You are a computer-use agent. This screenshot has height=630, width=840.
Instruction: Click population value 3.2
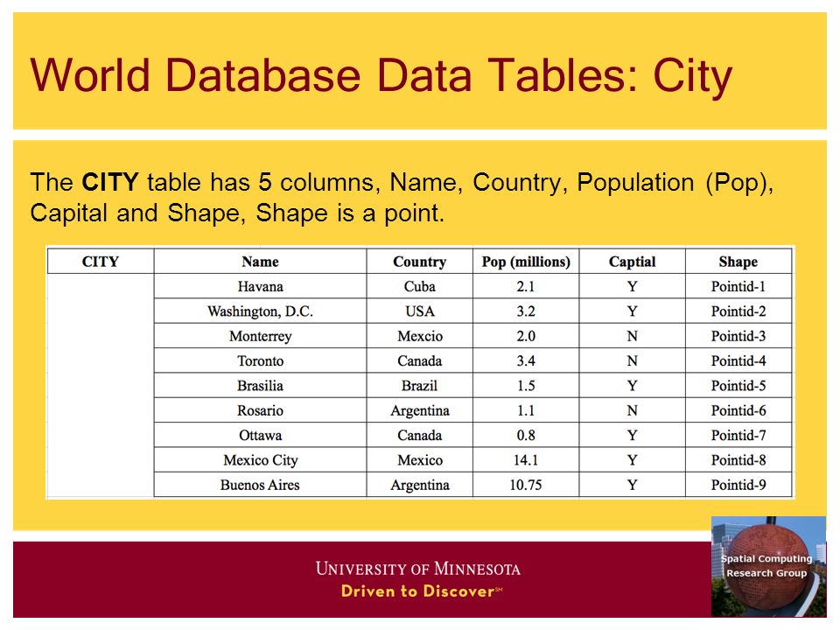pyautogui.click(x=526, y=311)
